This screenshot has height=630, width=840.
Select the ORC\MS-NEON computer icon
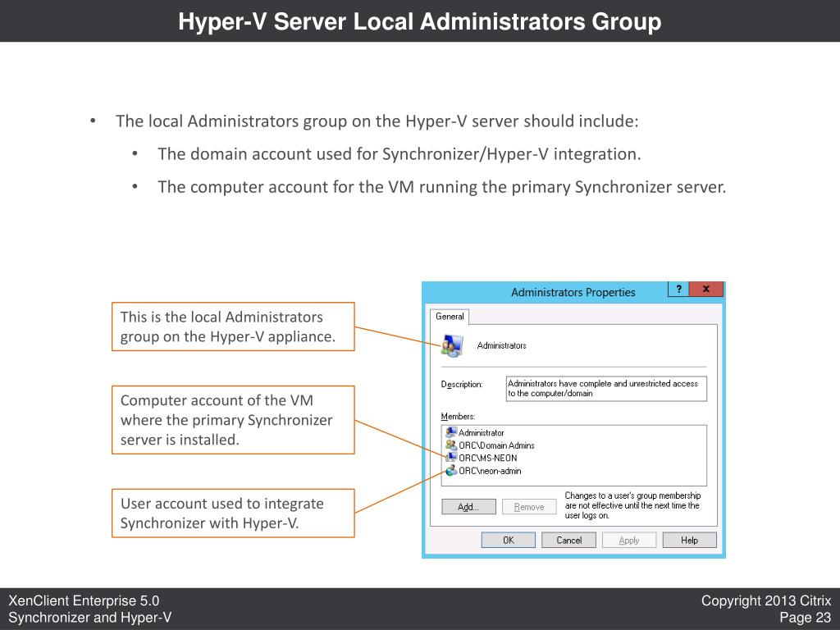click(451, 458)
